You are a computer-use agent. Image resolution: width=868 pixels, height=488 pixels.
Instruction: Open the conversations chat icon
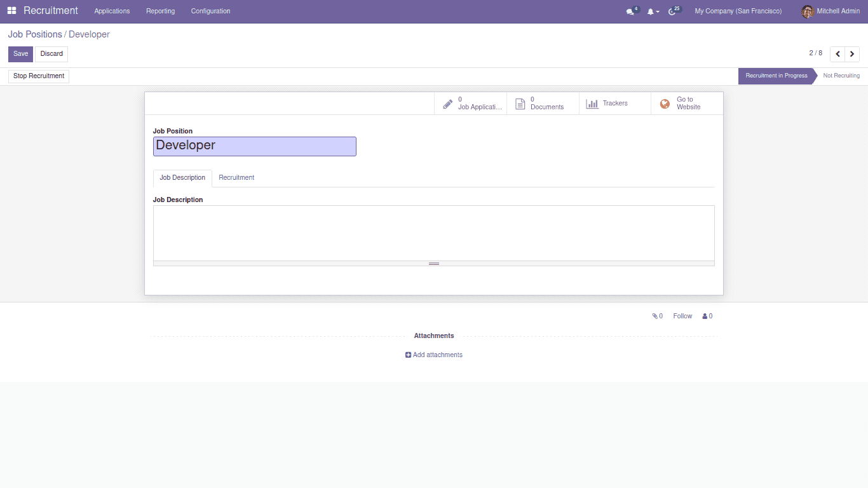point(630,11)
